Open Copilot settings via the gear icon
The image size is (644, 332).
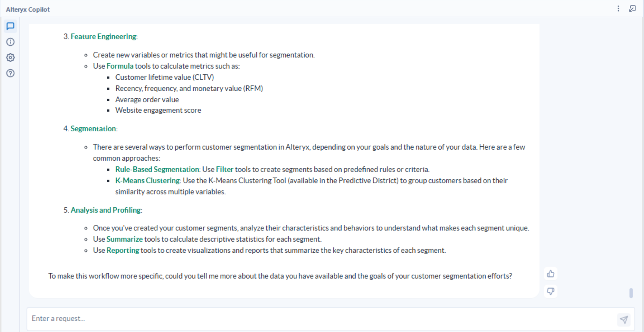coord(10,57)
